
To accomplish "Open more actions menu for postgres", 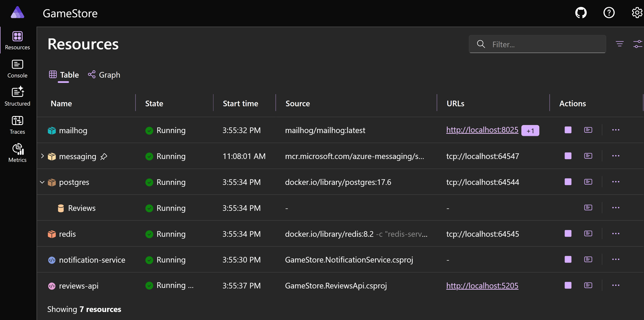I will [616, 182].
